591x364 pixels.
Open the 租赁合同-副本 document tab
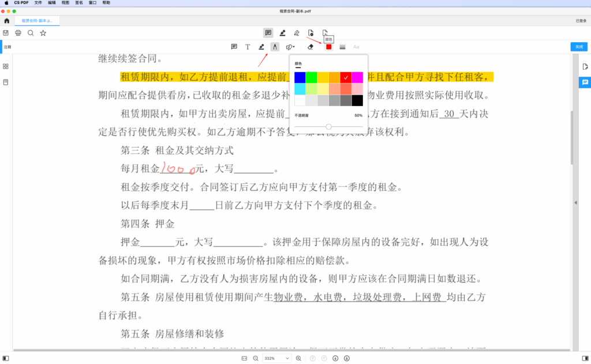click(37, 21)
